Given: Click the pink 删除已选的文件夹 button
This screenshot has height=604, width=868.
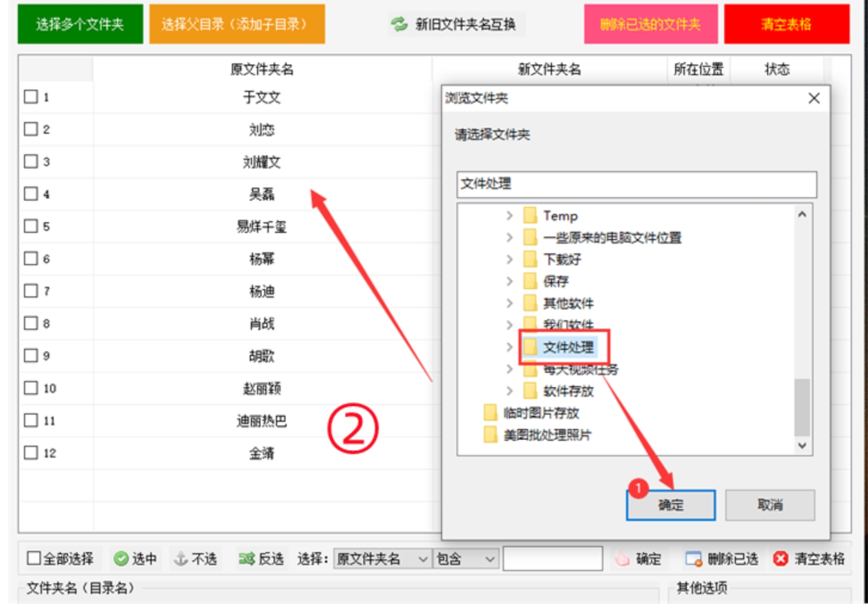Looking at the screenshot, I should click(651, 24).
